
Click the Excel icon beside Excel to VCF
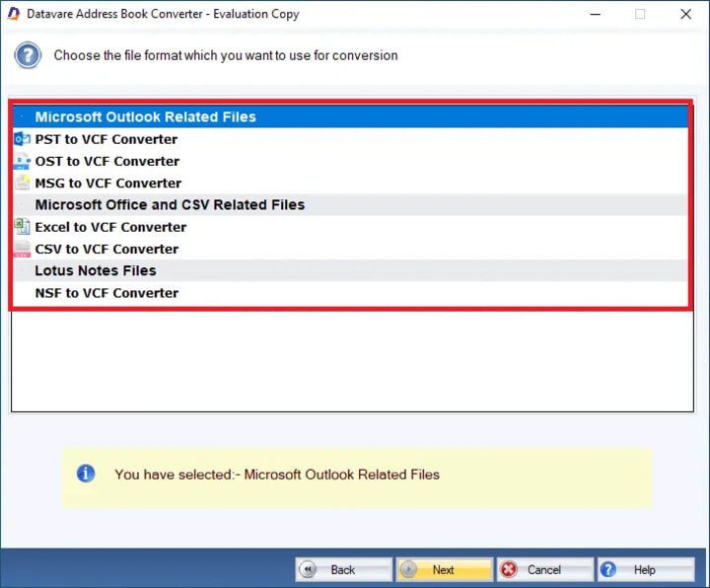[x=22, y=227]
